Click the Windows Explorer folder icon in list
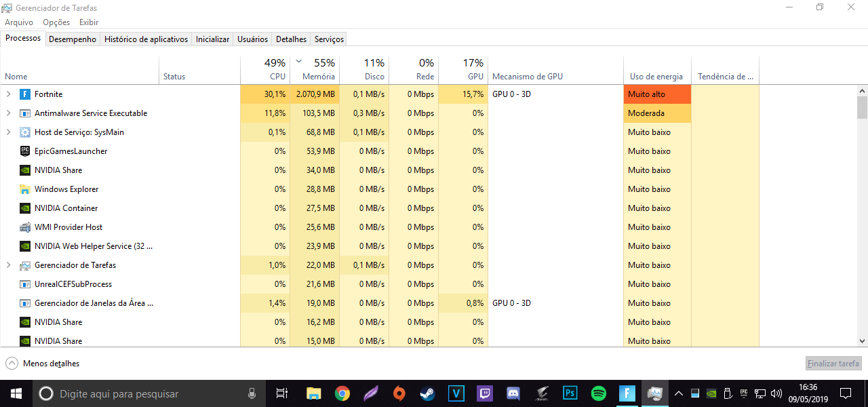Screen dimensions: 868x407 click(25, 189)
